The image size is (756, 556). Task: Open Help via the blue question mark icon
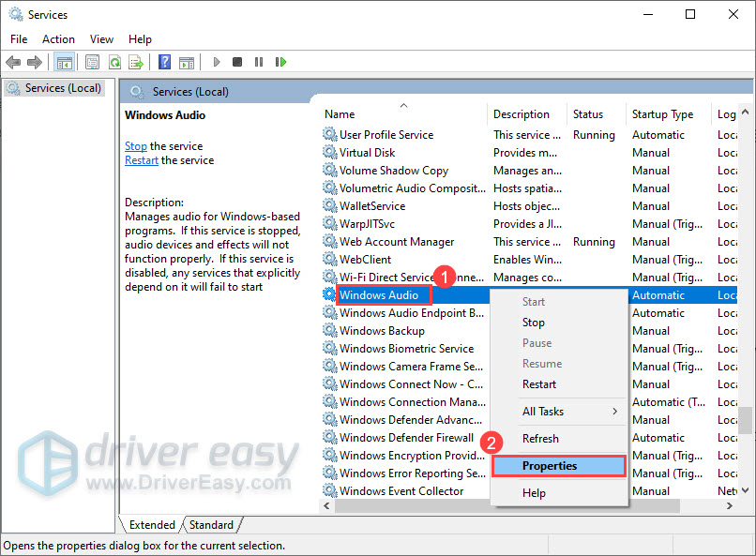pos(164,63)
